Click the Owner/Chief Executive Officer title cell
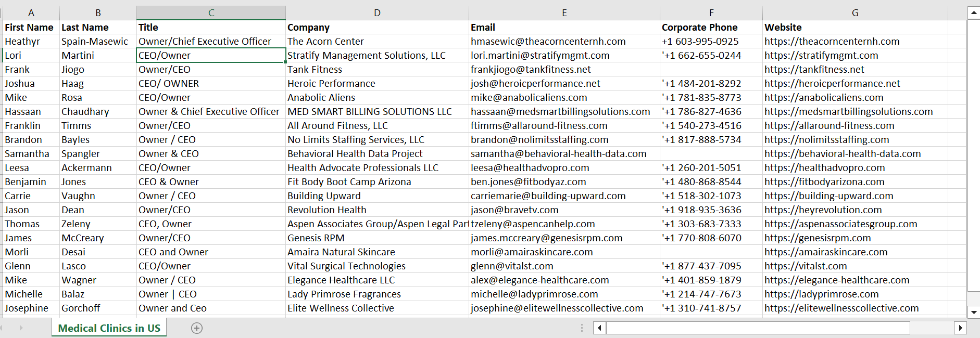Image resolution: width=980 pixels, height=338 pixels. pyautogui.click(x=211, y=42)
